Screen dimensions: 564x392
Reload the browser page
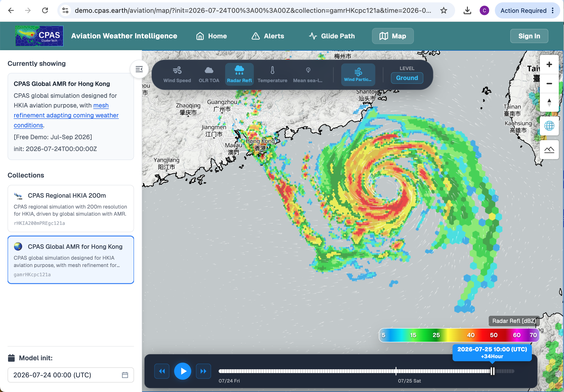coord(45,11)
